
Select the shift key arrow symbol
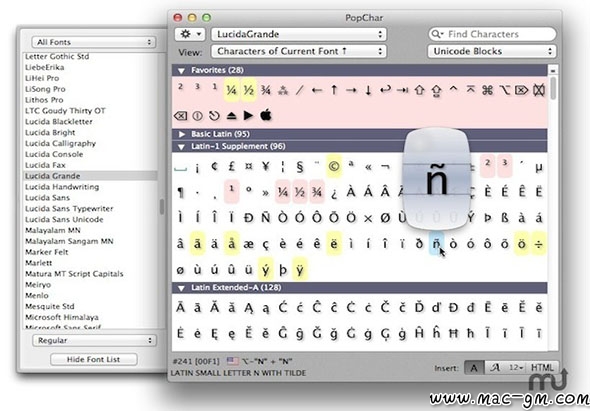pos(419,90)
